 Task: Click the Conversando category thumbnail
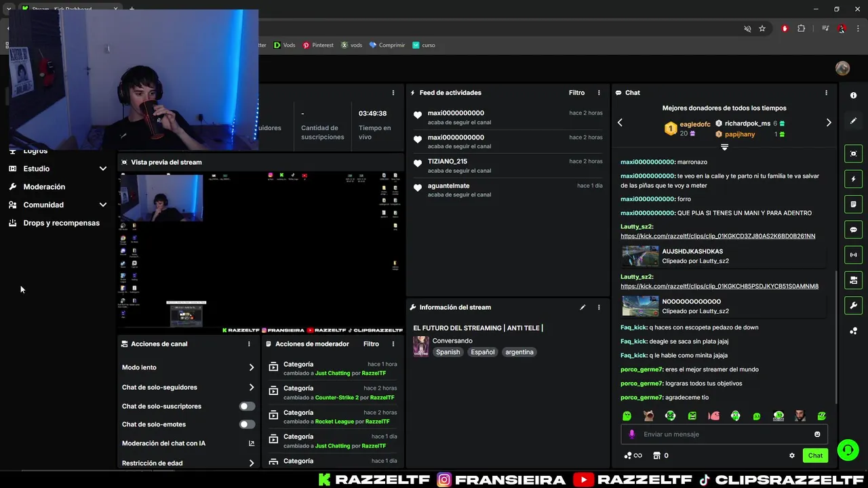click(421, 346)
